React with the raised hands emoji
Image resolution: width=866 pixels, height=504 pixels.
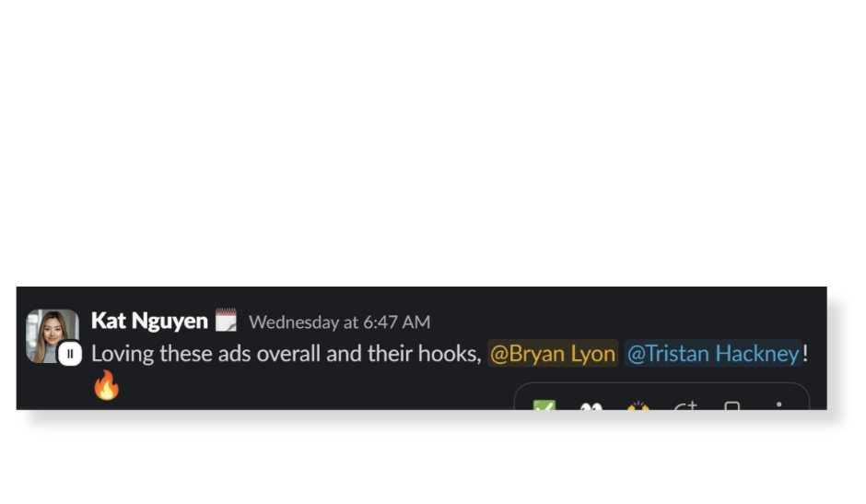[x=638, y=405]
